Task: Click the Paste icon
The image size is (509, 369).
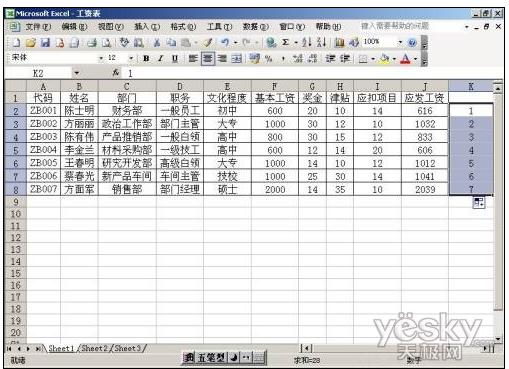Action: [x=186, y=43]
